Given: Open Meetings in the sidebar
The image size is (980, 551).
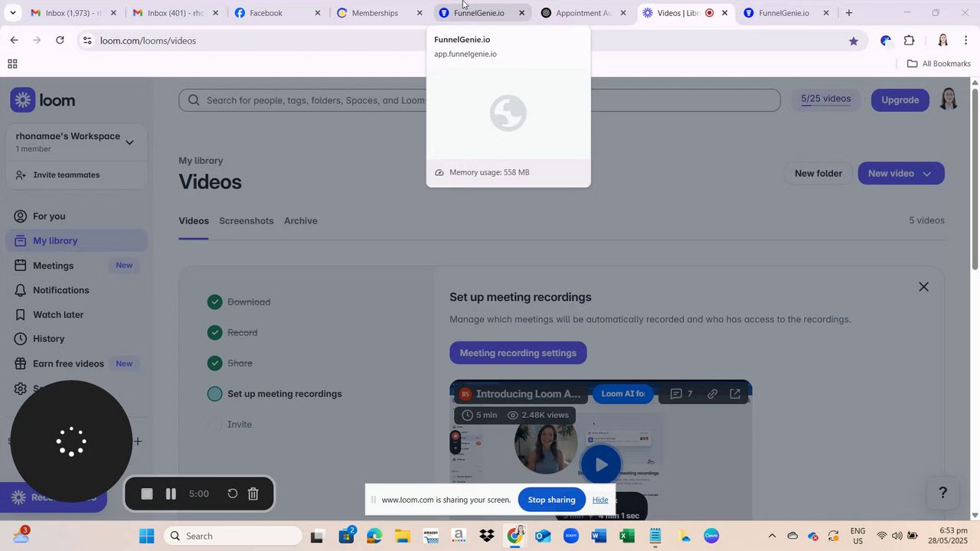Looking at the screenshot, I should (x=77, y=266).
